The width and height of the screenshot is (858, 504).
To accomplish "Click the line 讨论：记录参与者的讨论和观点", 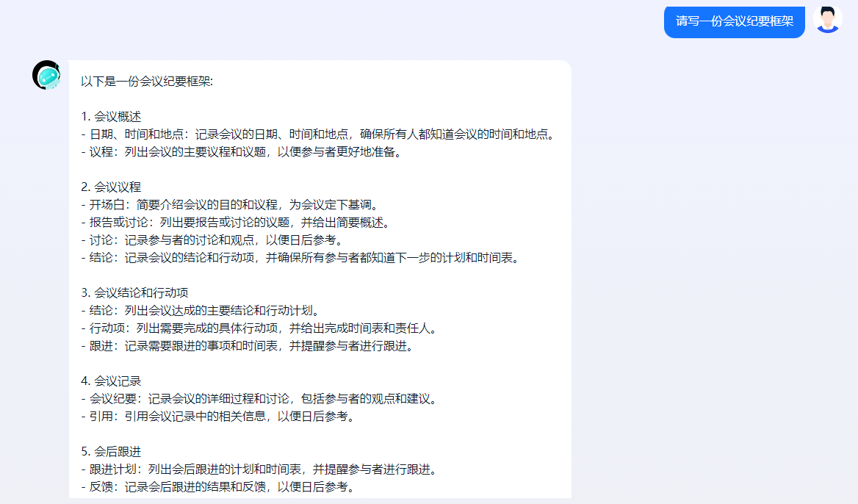I will (x=213, y=240).
